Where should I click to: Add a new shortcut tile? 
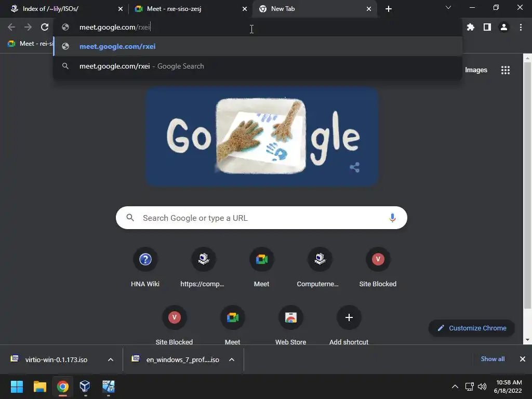click(x=349, y=325)
